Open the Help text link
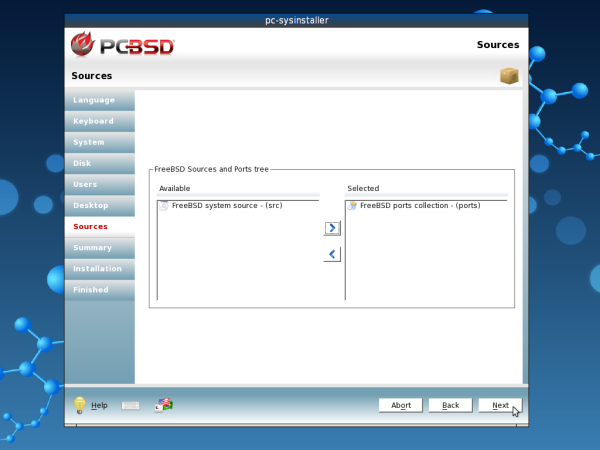Image resolution: width=600 pixels, height=450 pixels. coord(99,405)
